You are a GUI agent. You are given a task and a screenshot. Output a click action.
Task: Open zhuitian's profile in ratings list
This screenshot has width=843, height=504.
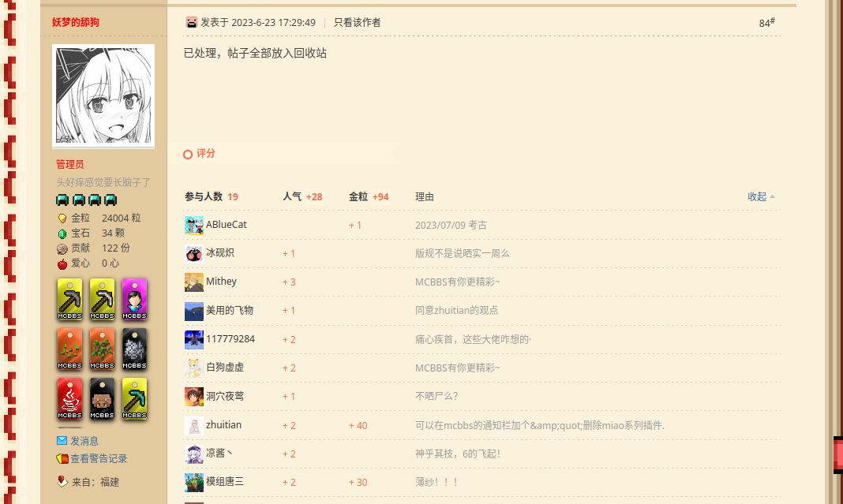pos(223,425)
